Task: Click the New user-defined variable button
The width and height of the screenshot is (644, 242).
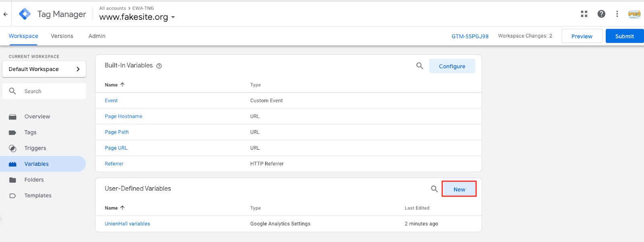Action: (x=459, y=189)
